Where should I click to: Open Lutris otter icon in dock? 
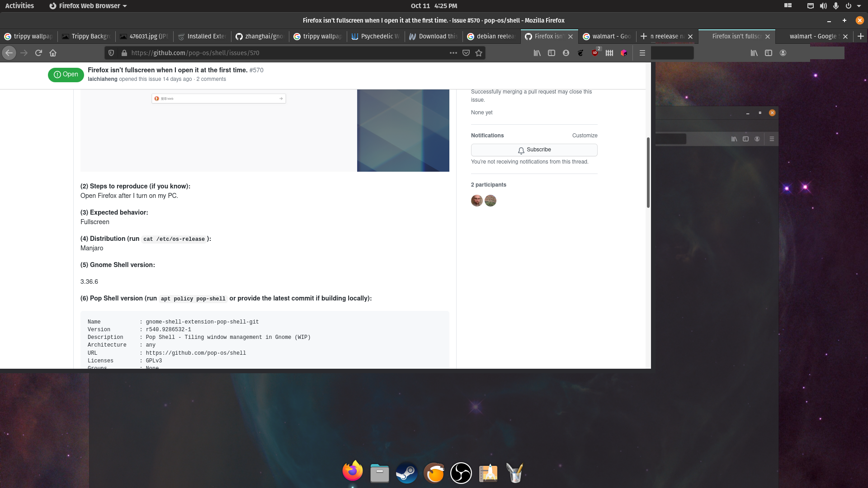pos(434,473)
